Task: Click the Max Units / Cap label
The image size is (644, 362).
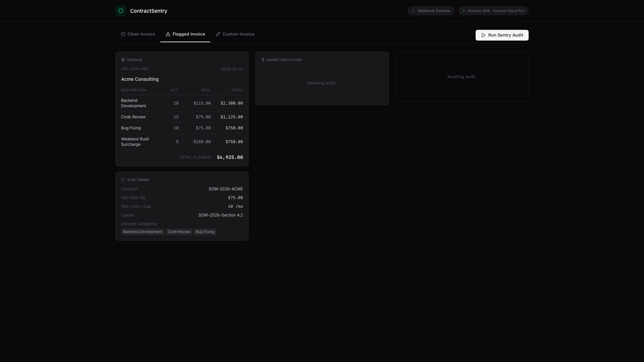Action: point(136,206)
